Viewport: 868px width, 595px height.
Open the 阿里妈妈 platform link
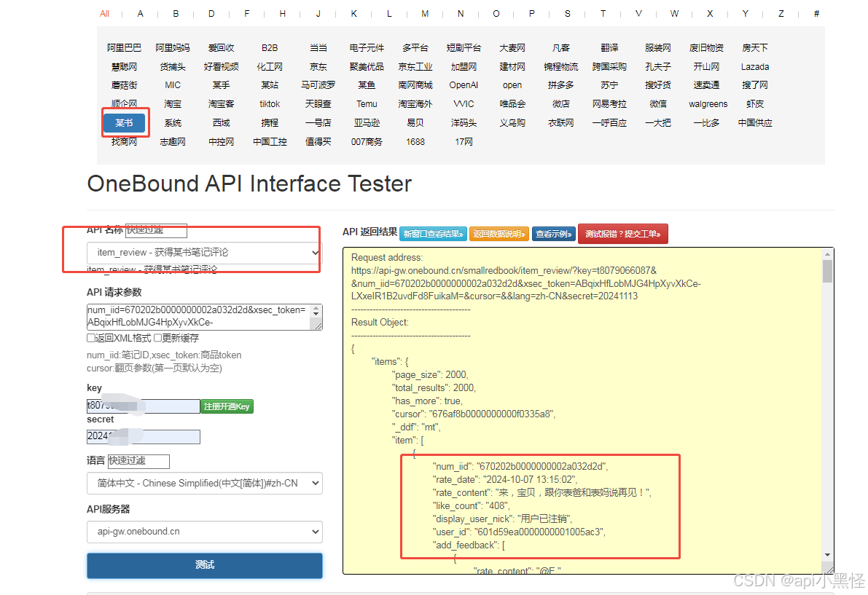173,48
